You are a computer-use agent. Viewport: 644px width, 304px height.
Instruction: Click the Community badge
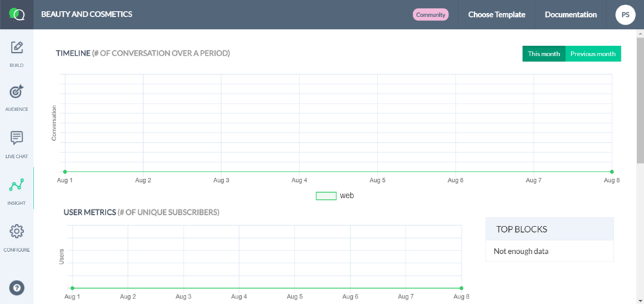(x=430, y=15)
